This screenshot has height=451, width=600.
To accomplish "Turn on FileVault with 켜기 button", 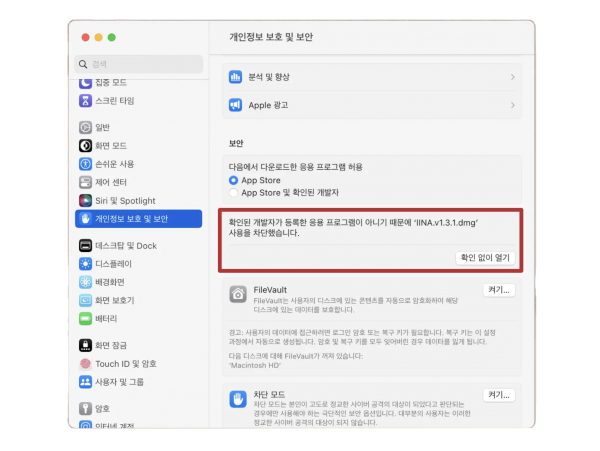I will [498, 290].
